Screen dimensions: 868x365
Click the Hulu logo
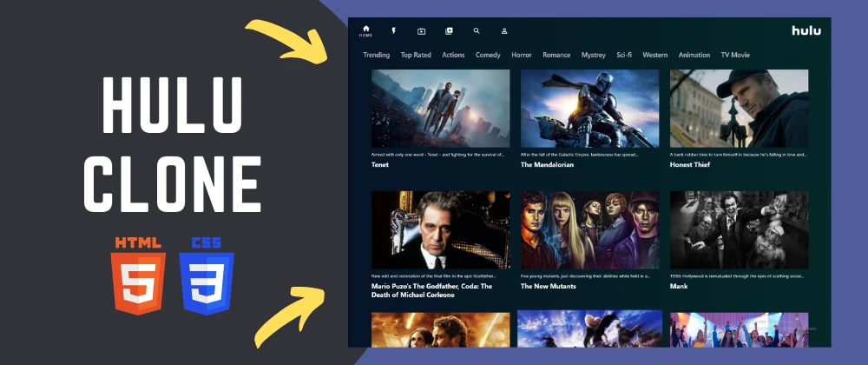point(806,30)
